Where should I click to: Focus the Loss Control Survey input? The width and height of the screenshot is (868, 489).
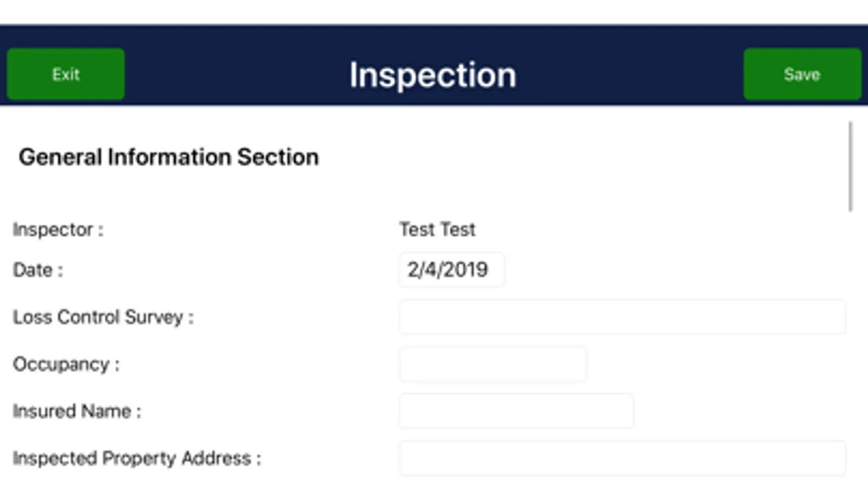tap(622, 317)
